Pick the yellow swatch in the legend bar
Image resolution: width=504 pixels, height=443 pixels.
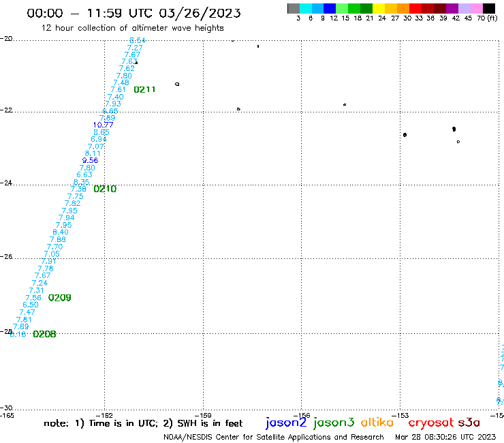point(379,8)
